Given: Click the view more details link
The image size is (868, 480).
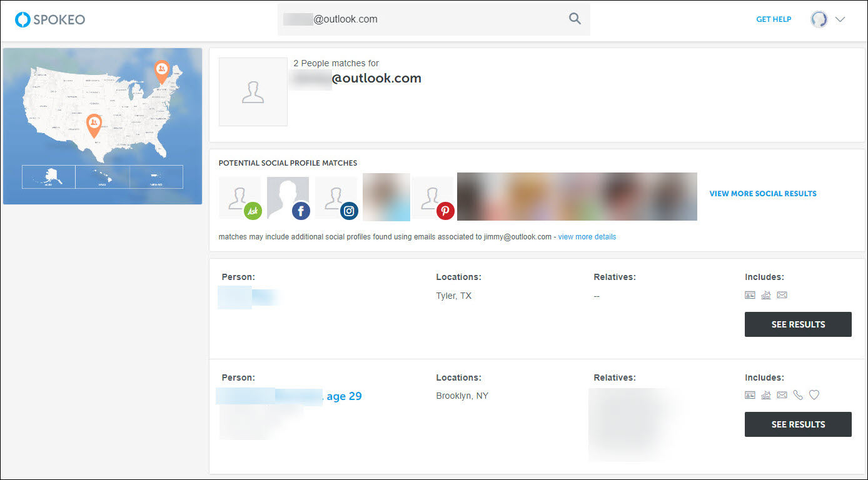Looking at the screenshot, I should [x=587, y=237].
